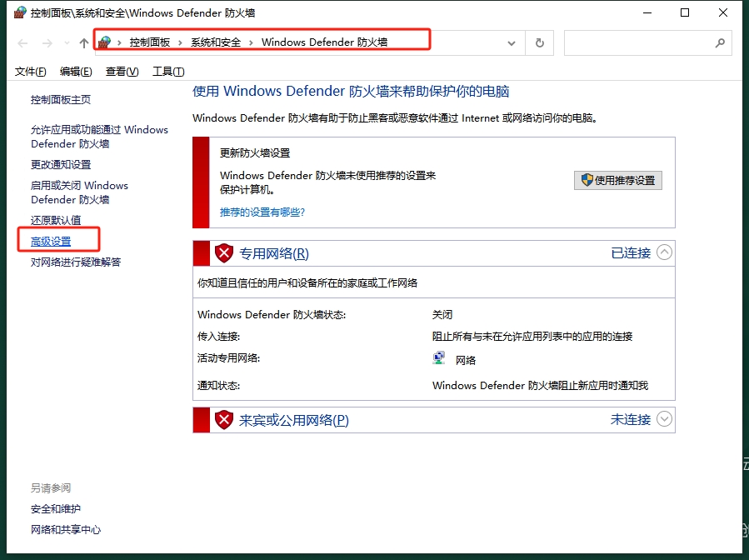The height and width of the screenshot is (560, 749).
Task: Open the address bar history dropdown
Action: pos(511,42)
